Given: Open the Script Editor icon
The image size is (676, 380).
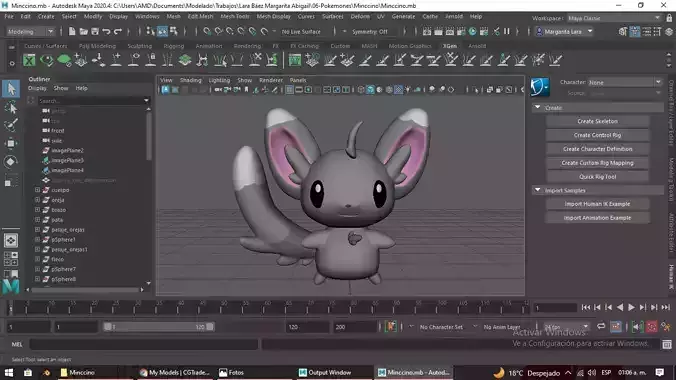Looking at the screenshot, I should (x=667, y=344).
